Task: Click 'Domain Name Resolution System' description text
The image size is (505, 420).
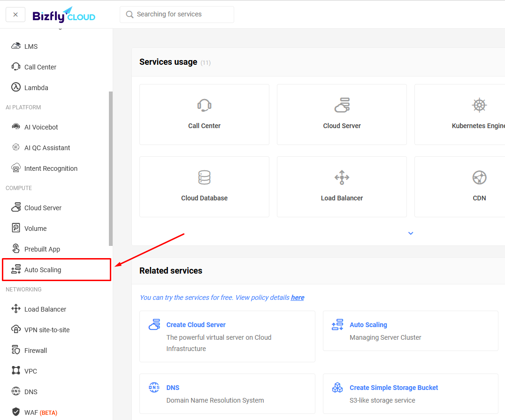Action: click(x=215, y=400)
